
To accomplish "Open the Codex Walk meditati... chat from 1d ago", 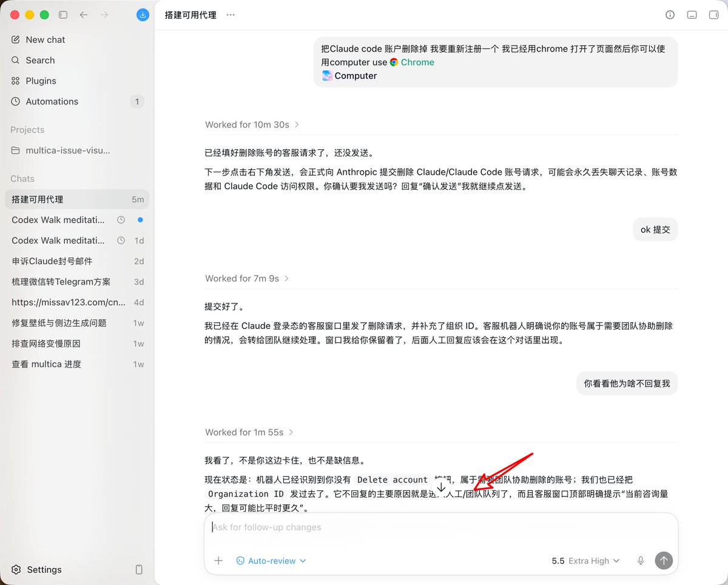I will [x=77, y=240].
